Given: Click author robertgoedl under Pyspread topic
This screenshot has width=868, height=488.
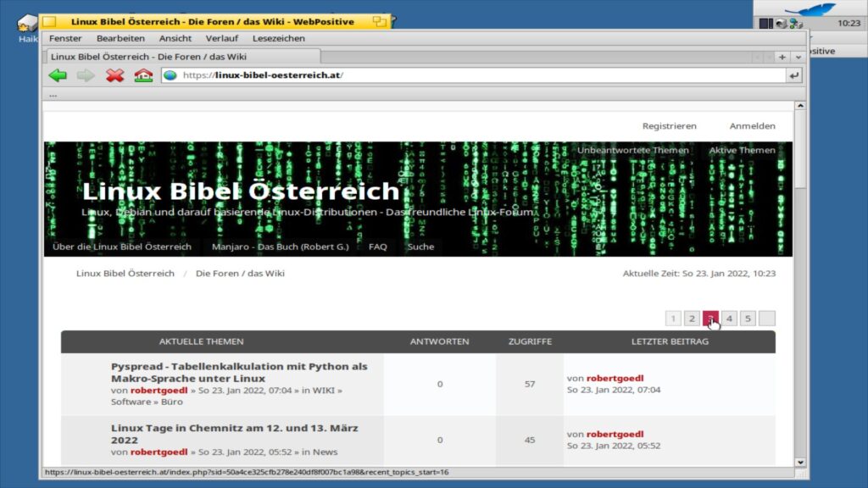Looking at the screenshot, I should 159,390.
